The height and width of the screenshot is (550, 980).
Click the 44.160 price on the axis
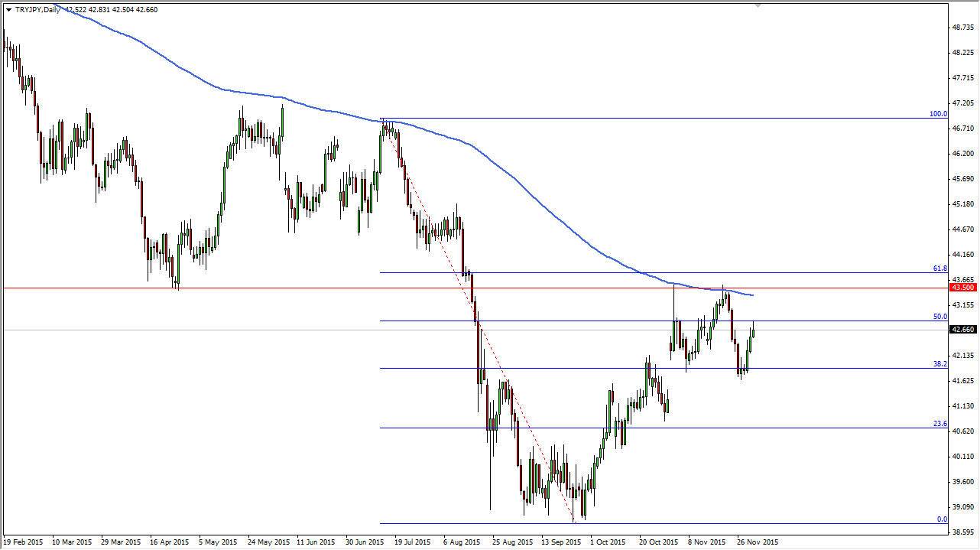(962, 255)
